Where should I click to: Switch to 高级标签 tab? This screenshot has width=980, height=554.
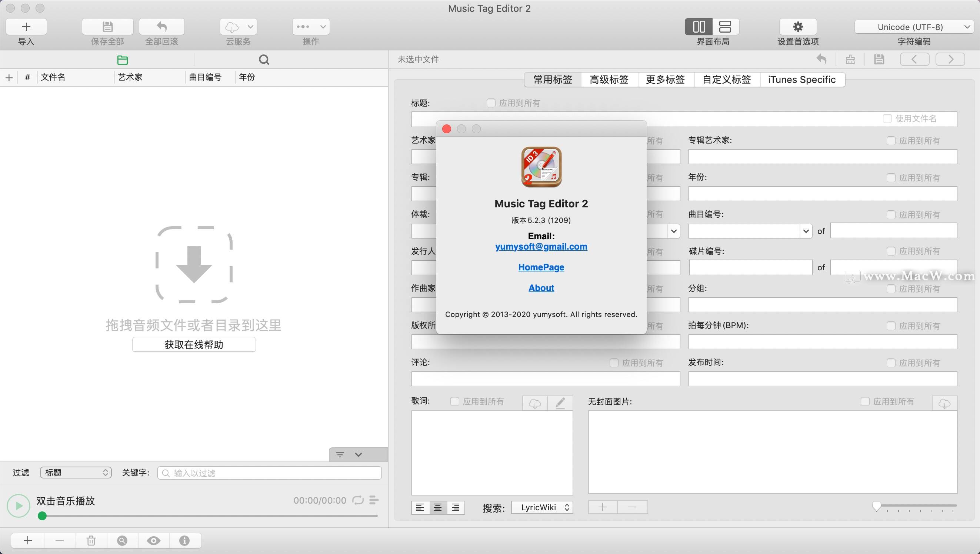coord(609,80)
